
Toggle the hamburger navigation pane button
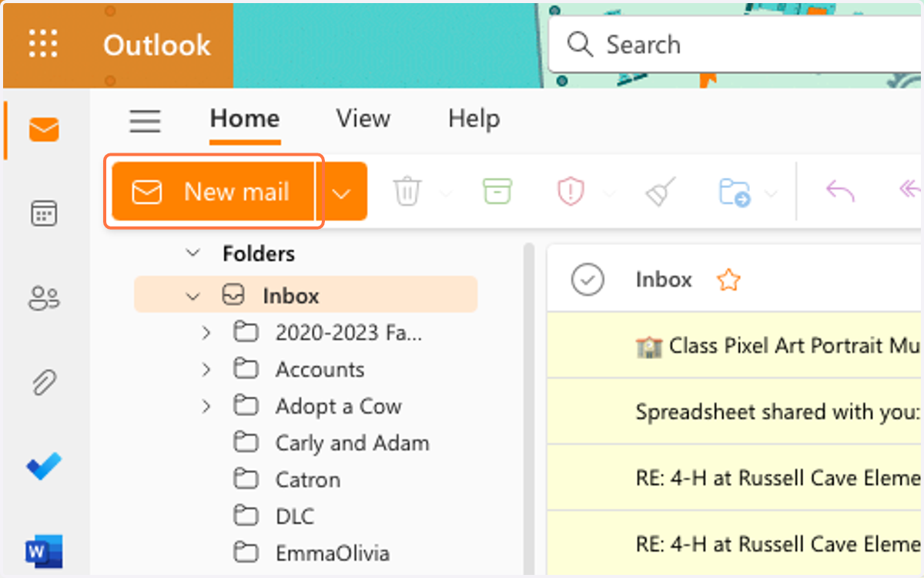pos(145,121)
